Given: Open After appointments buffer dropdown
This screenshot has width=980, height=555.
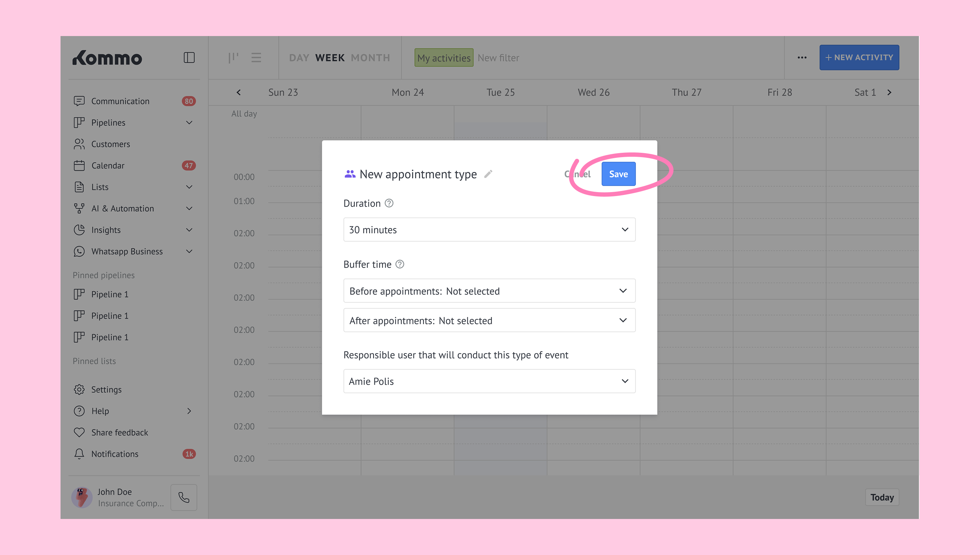Looking at the screenshot, I should (x=489, y=320).
